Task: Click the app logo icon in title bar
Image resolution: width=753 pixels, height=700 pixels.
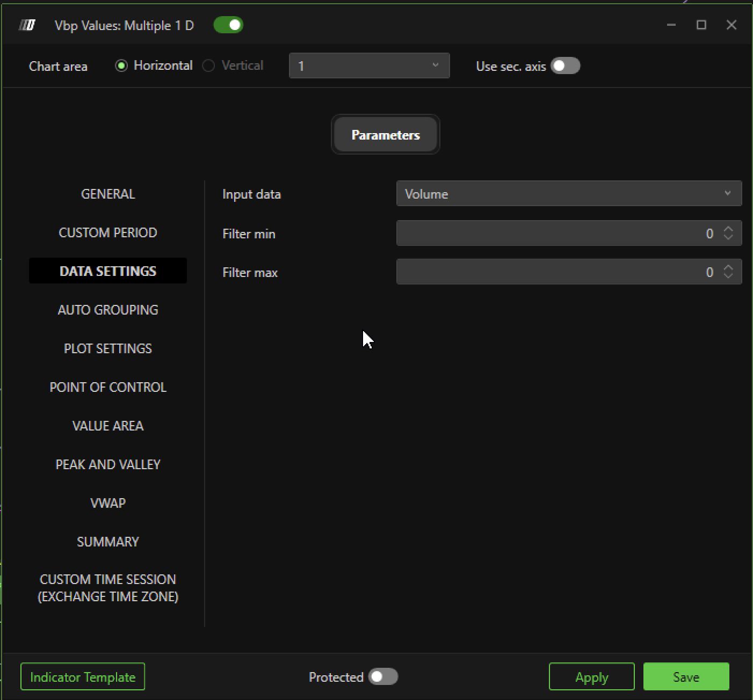Action: point(27,25)
